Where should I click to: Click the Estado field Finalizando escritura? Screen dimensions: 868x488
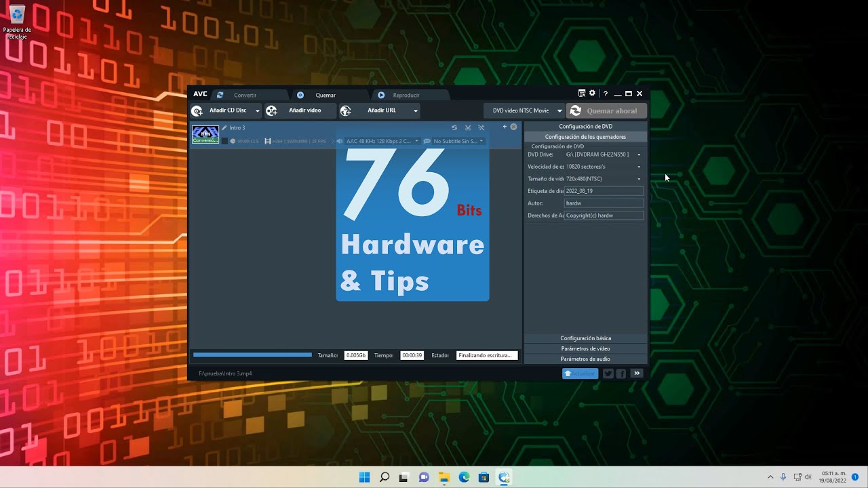[487, 355]
